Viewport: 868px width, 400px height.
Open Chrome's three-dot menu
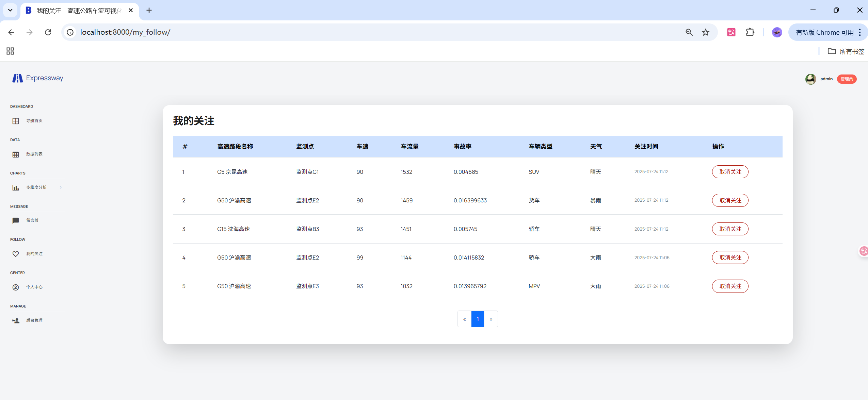[860, 32]
